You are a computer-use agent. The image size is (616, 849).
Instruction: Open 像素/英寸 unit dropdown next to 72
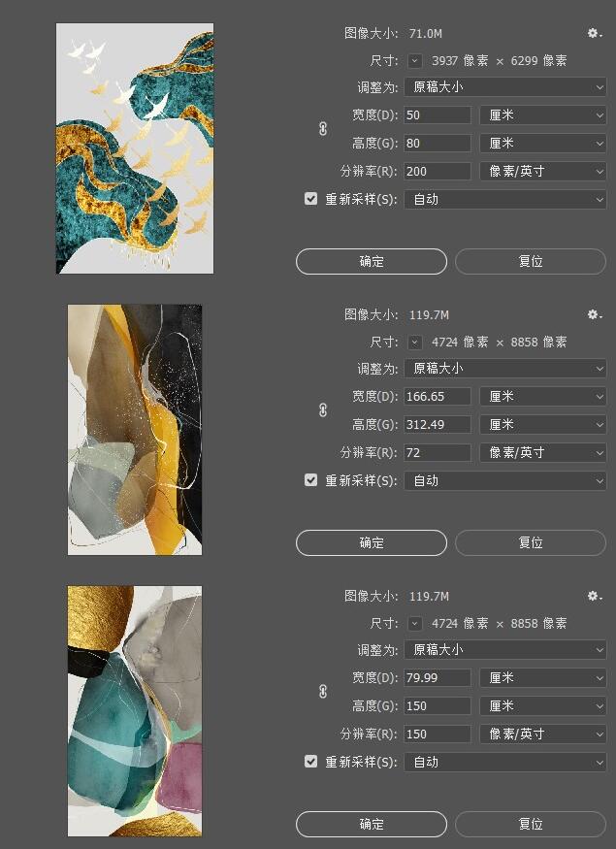tap(543, 453)
